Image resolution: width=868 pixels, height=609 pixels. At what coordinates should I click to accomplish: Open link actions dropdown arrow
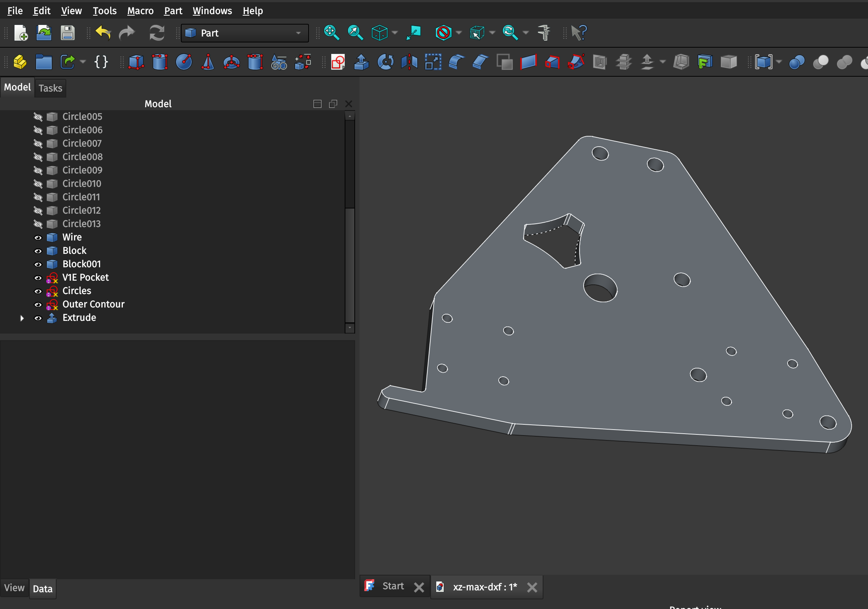tap(83, 62)
